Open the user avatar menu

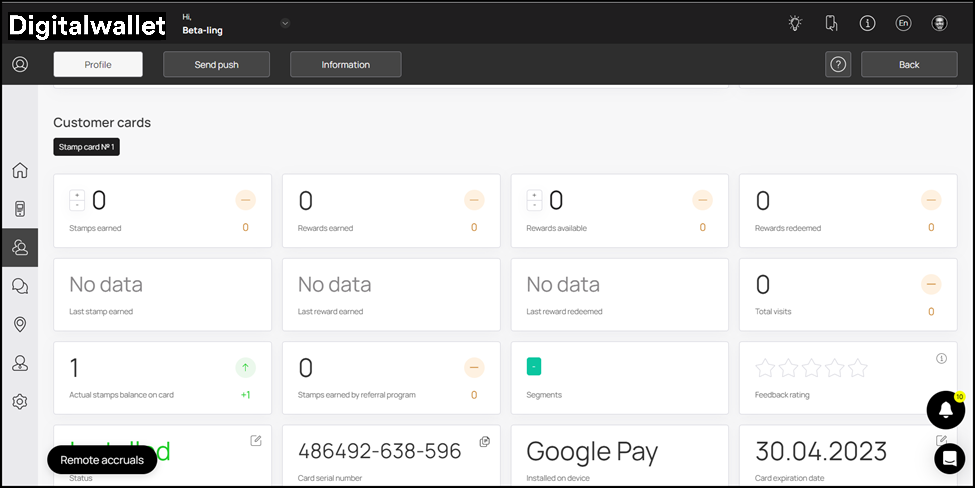[939, 23]
